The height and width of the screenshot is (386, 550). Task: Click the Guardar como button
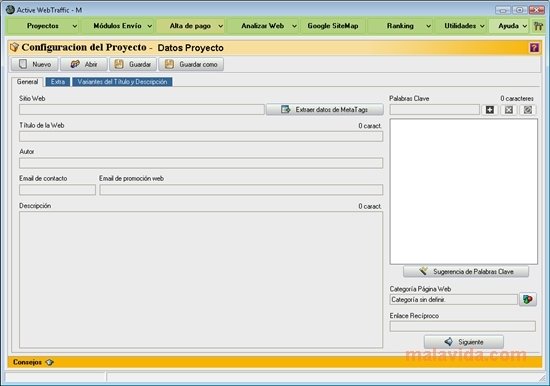pos(191,64)
